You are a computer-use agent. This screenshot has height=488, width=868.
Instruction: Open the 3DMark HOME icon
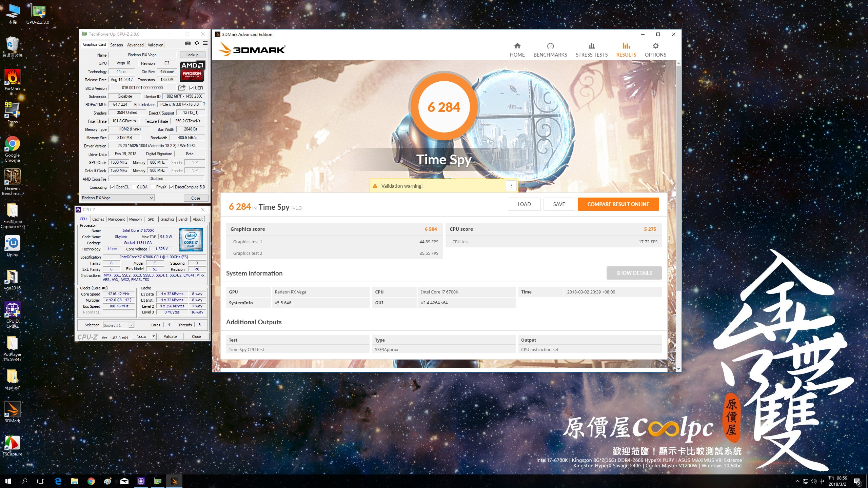click(x=517, y=46)
